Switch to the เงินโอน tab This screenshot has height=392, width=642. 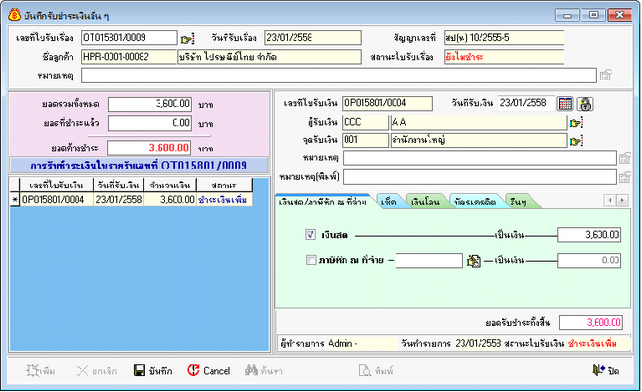425,202
